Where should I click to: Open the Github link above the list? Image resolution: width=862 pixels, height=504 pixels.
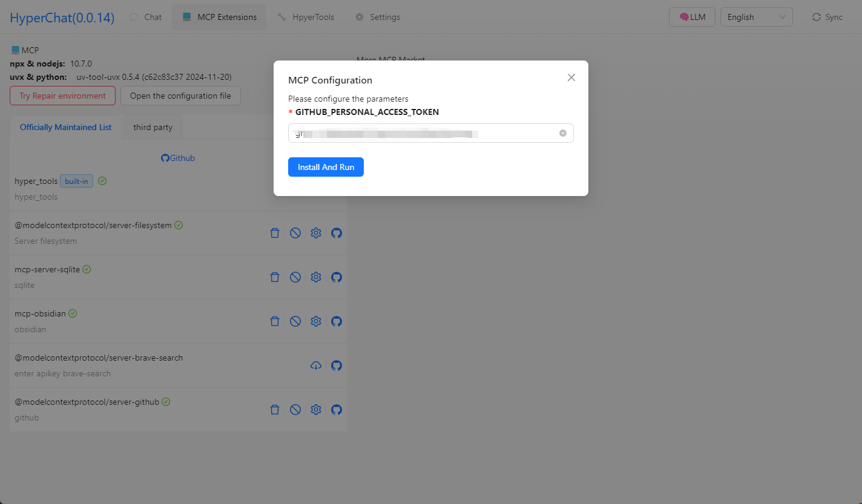pos(178,158)
